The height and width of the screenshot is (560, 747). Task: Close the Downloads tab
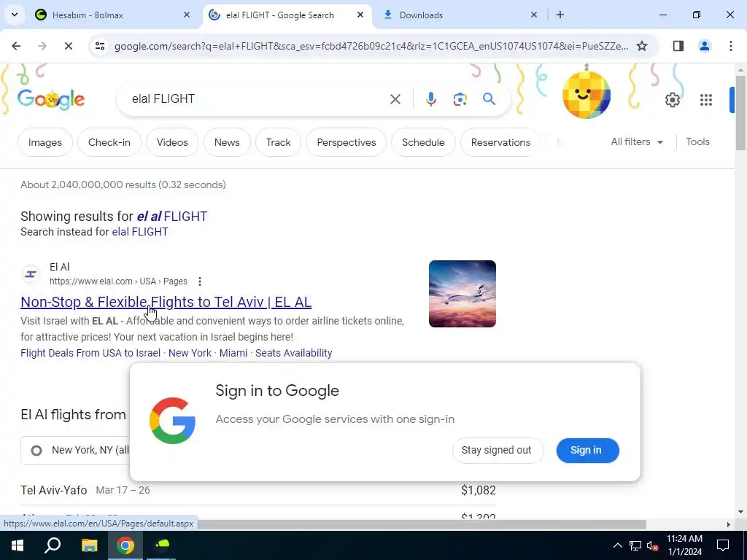click(533, 15)
